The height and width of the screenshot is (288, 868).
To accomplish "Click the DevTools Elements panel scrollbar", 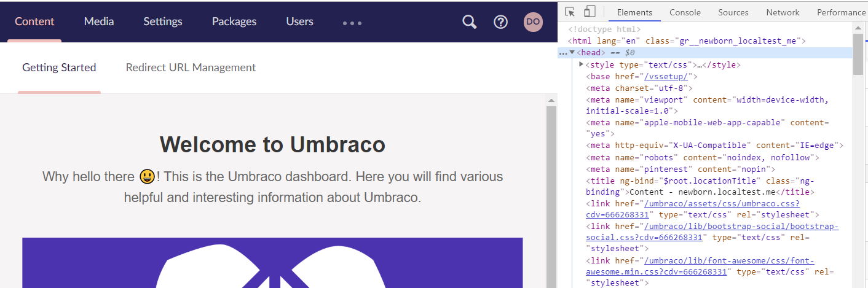I will coord(858,54).
